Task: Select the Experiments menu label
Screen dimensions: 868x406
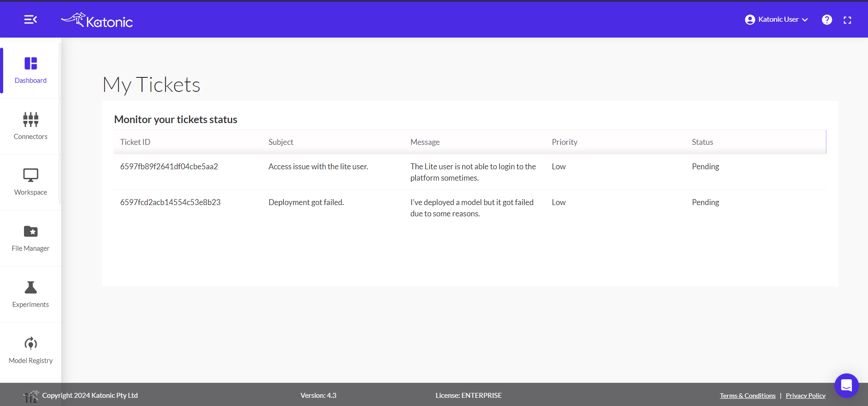Action: coord(31,305)
